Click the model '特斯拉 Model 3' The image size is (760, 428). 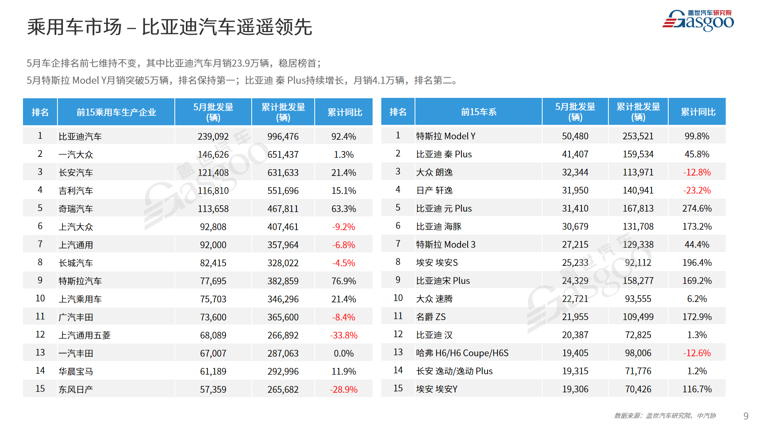[x=446, y=245]
